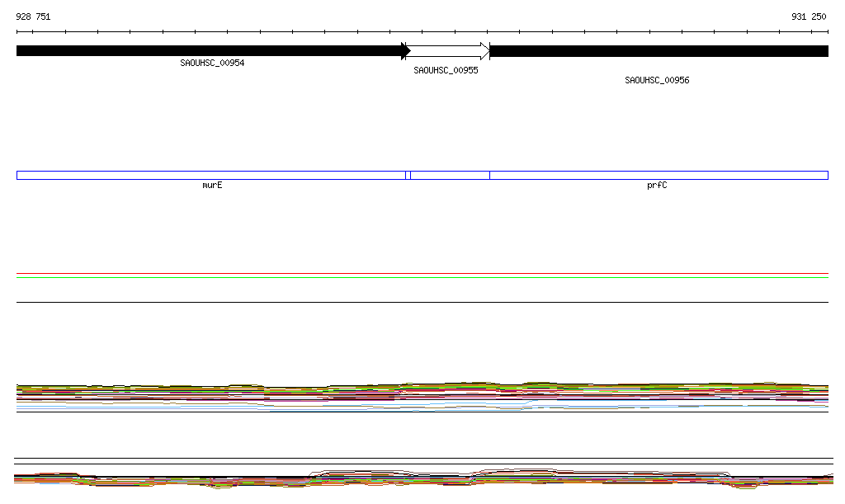Click the upper multicolored expression profile track

coord(422,394)
